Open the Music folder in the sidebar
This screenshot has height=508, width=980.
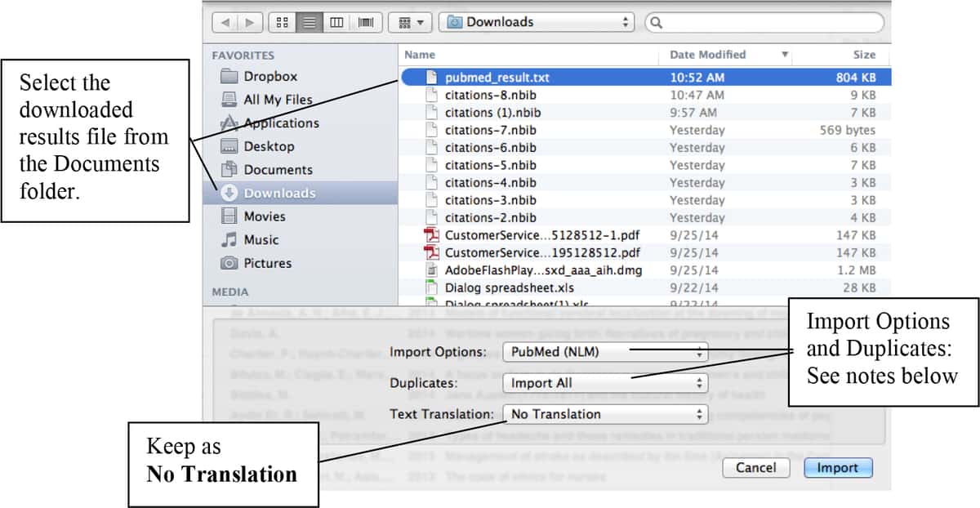(263, 239)
